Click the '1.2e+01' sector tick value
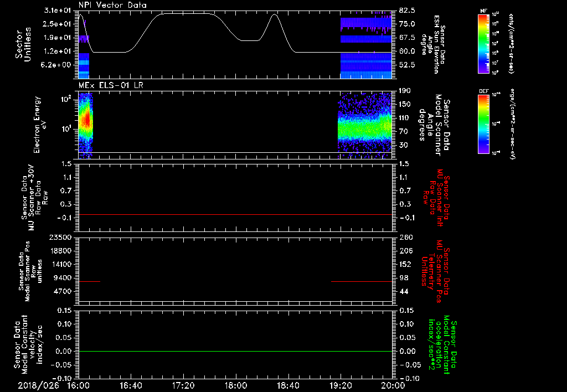567x392 pixels. pyautogui.click(x=58, y=51)
